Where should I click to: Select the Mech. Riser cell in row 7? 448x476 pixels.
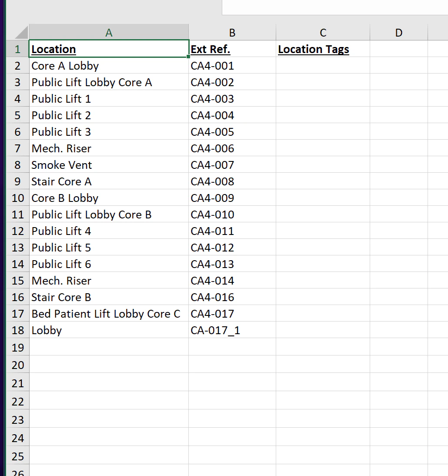109,148
